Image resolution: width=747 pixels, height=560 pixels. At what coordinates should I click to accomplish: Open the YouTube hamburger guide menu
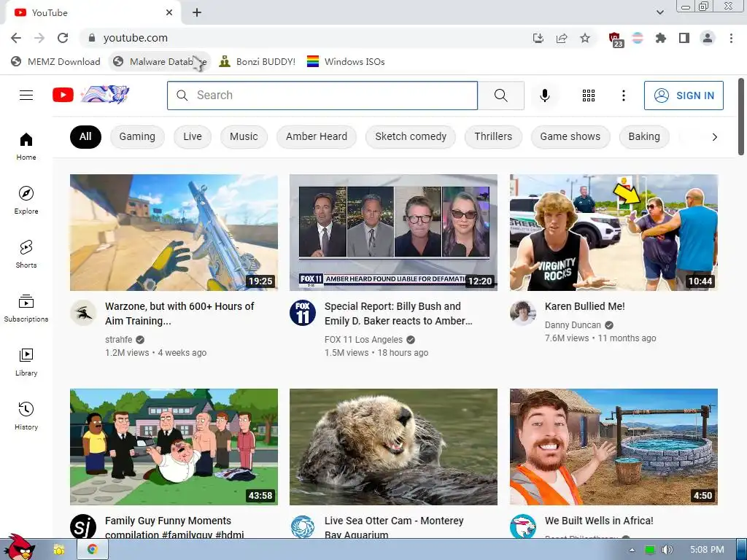click(26, 96)
